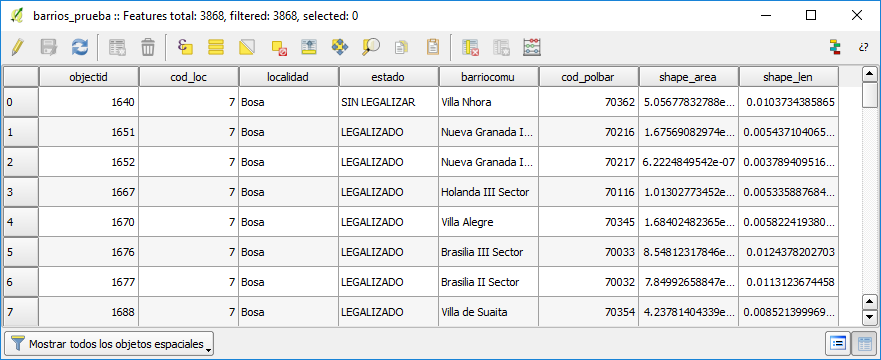Sort by the localidad column header

pyautogui.click(x=288, y=77)
